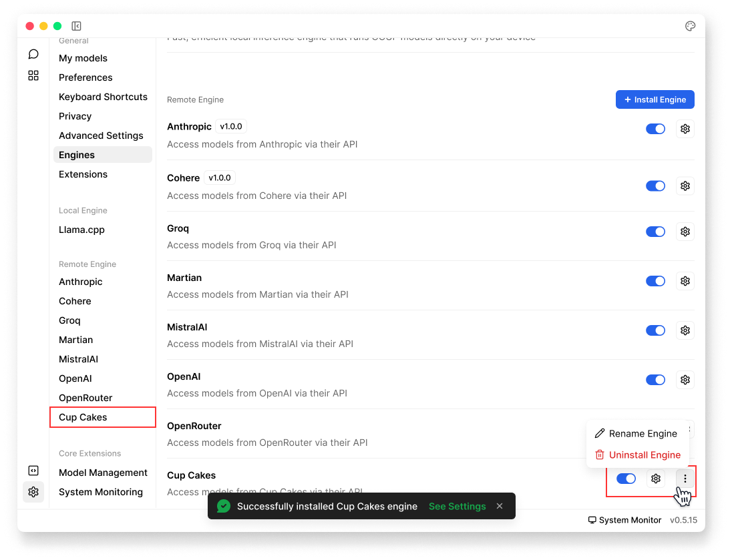Open Keyboard Shortcuts settings page
Image resolution: width=730 pixels, height=560 pixels.
point(103,97)
